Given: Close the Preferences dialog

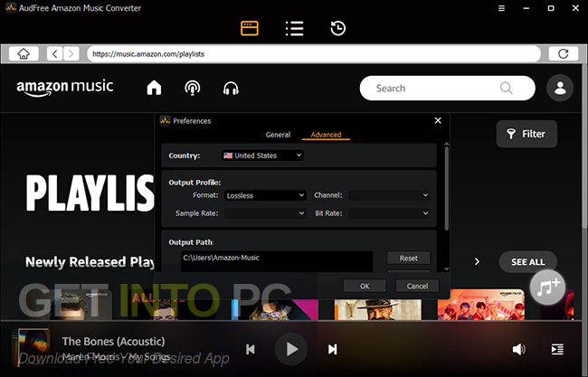Looking at the screenshot, I should point(438,120).
